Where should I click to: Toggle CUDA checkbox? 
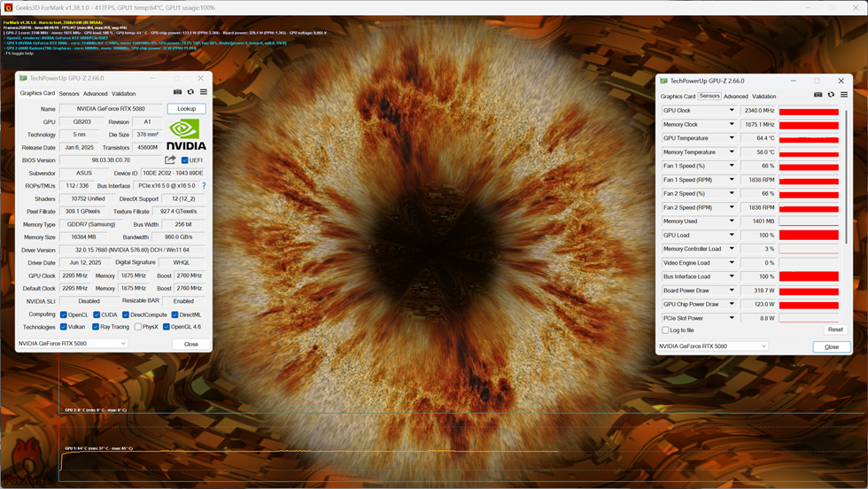pos(97,314)
